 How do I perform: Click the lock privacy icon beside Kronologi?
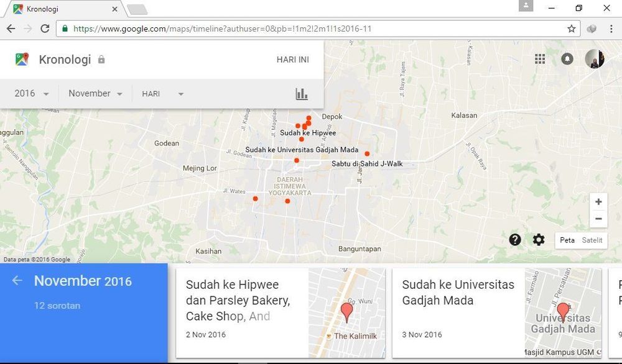tap(101, 60)
